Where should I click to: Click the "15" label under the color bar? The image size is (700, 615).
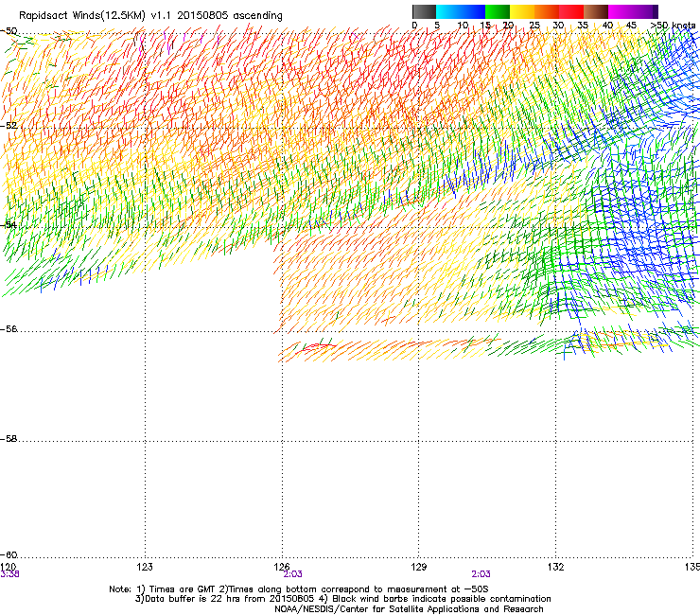point(485,26)
